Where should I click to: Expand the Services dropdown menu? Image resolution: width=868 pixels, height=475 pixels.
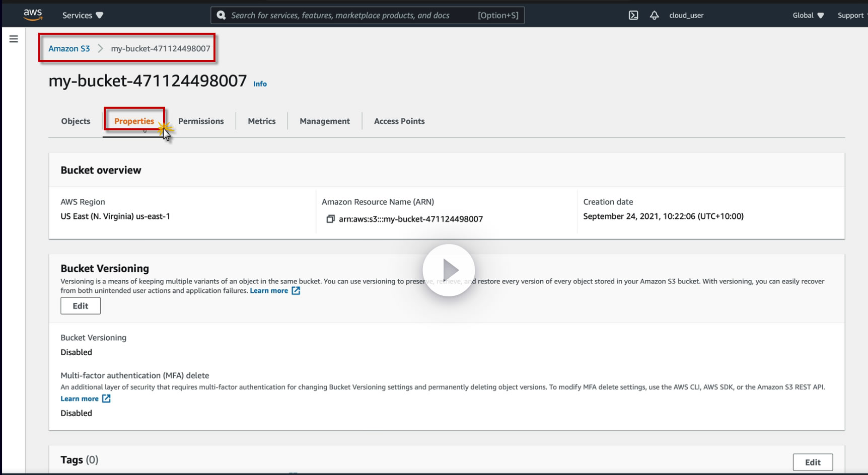point(83,15)
